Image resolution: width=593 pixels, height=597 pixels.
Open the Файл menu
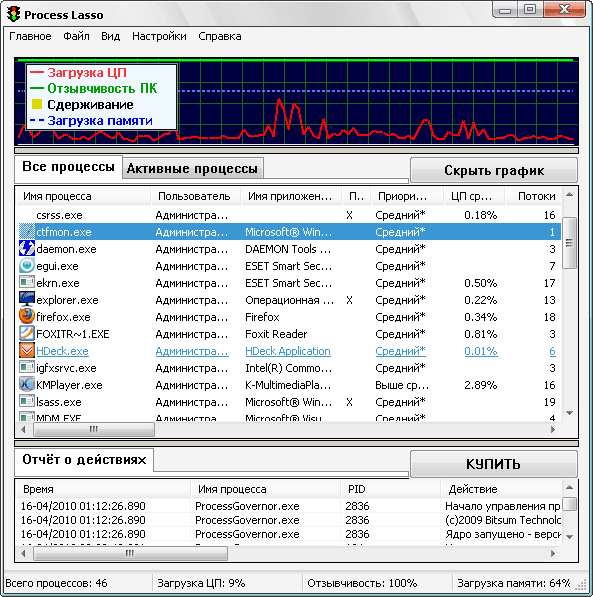76,37
